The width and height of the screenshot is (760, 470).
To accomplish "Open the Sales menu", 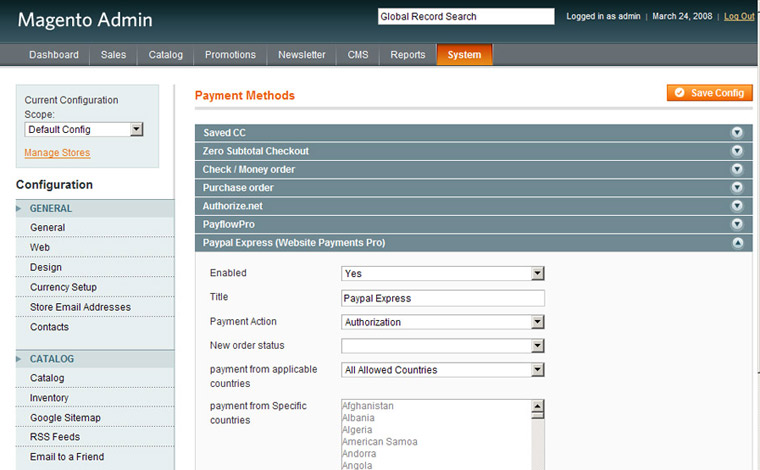I will click(113, 55).
